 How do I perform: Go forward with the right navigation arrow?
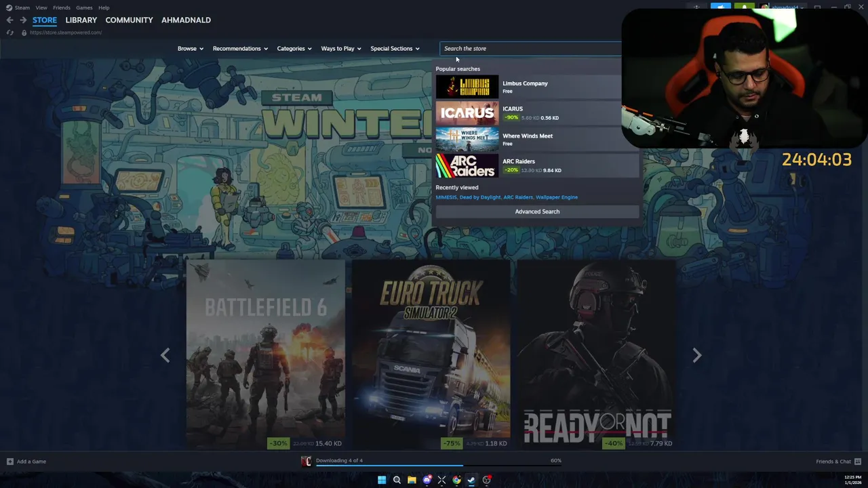(x=22, y=20)
